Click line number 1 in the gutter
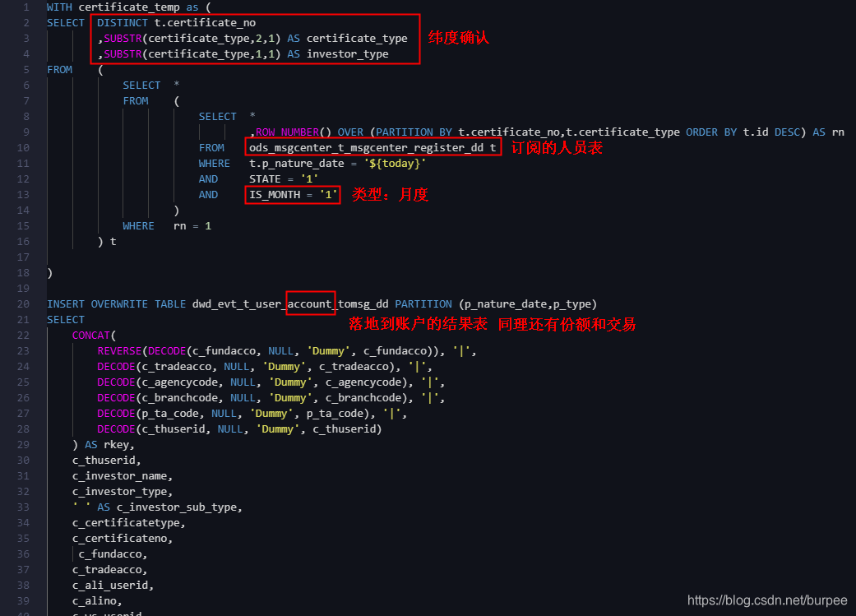The width and height of the screenshot is (856, 616). point(25,7)
